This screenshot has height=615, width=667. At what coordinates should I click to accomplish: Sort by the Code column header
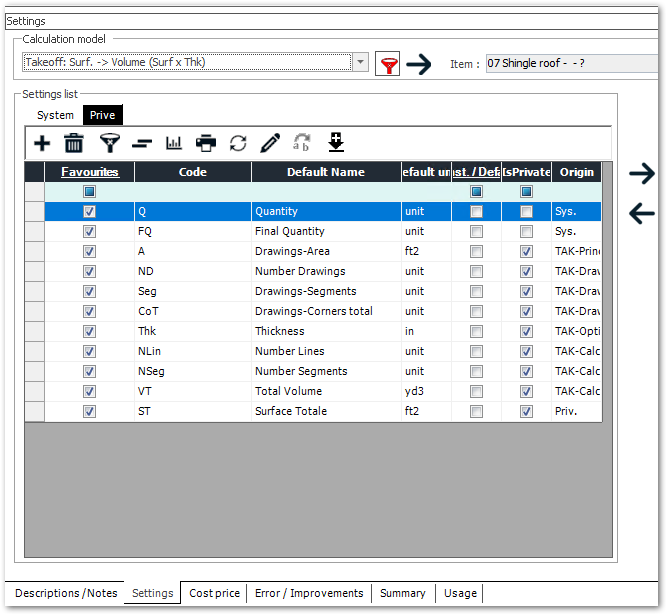(192, 172)
